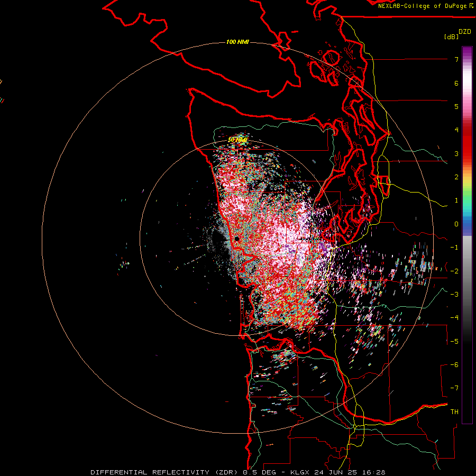Click the 0.5 DEG elevation text
Viewport: 476px width, 476px height.
coord(259,472)
